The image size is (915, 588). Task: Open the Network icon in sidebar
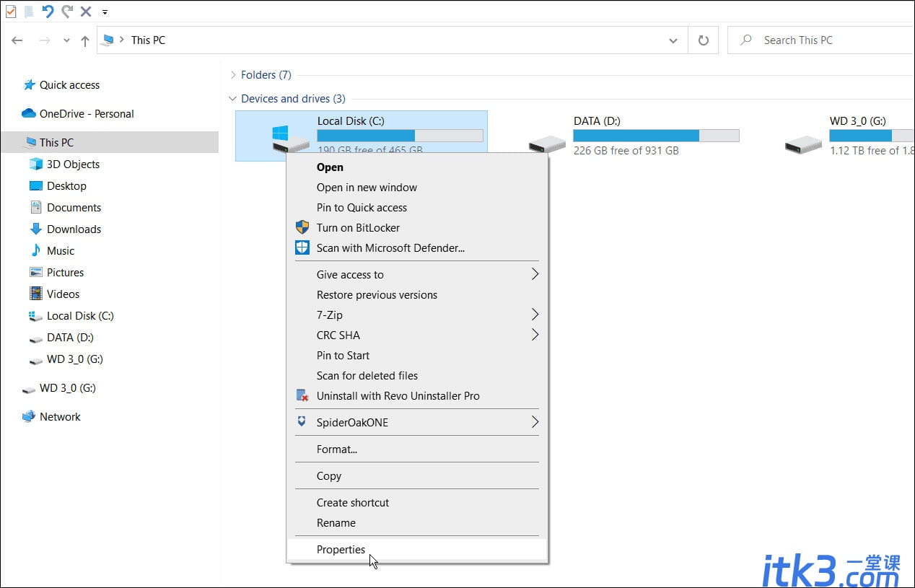29,417
